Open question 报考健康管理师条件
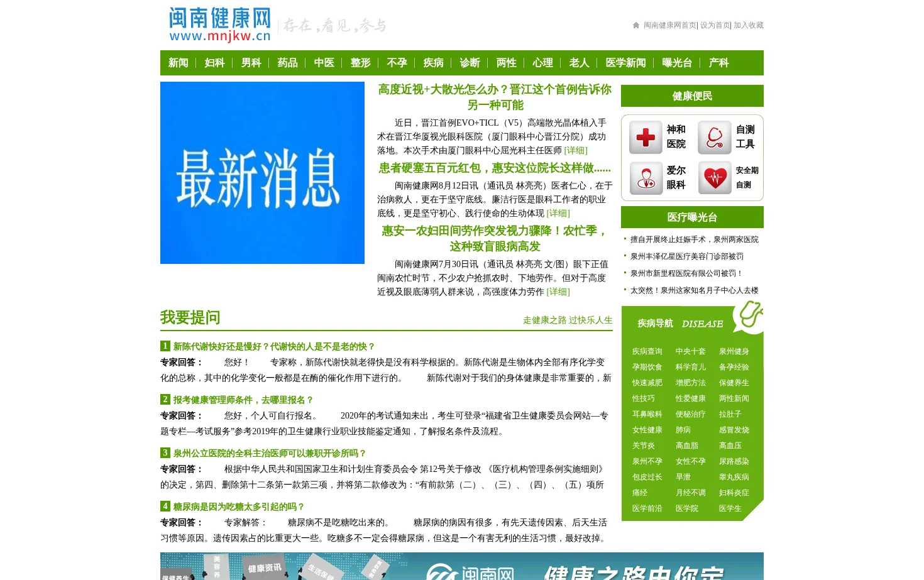 [x=243, y=400]
